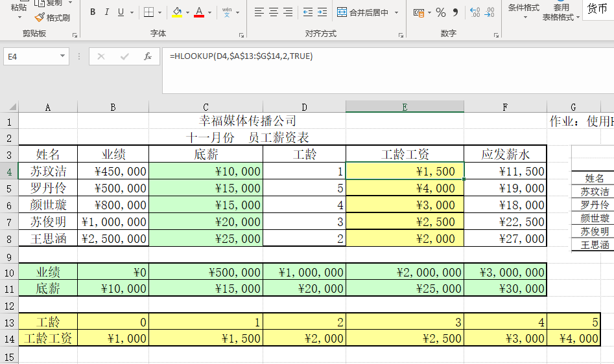Viewport: 614px width, 364px height.
Task: Click the borders icon
Action: pos(149,12)
